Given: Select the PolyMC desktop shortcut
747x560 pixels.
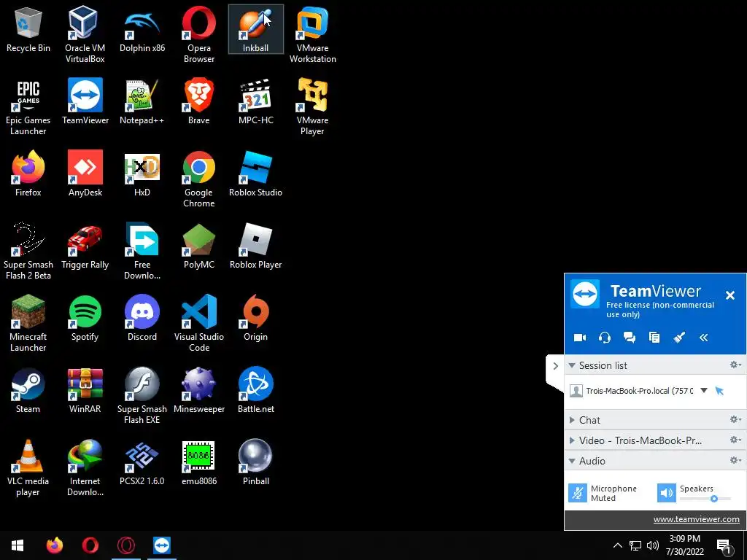Looking at the screenshot, I should (198, 246).
